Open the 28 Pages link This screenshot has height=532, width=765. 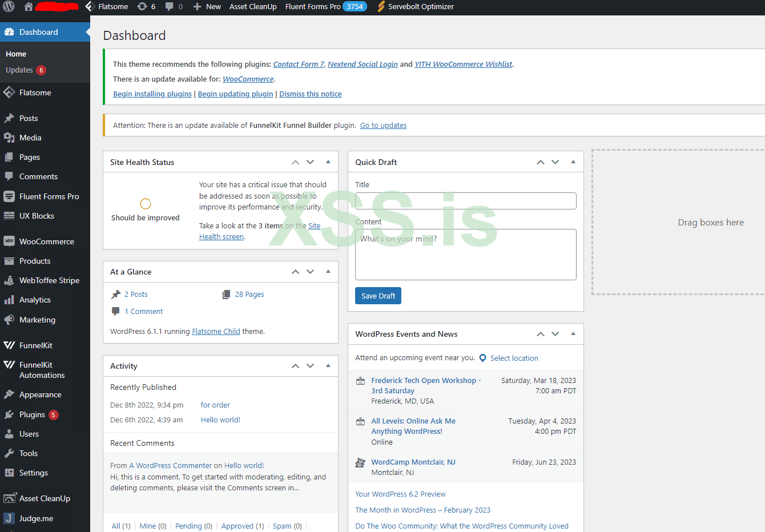[x=249, y=295]
